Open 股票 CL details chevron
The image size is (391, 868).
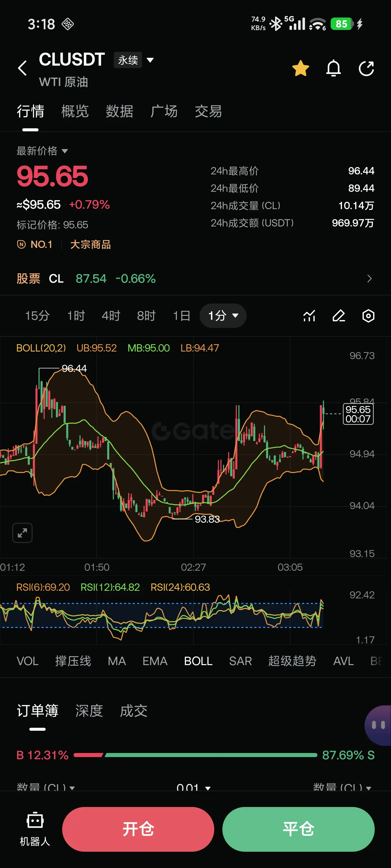coord(369,279)
